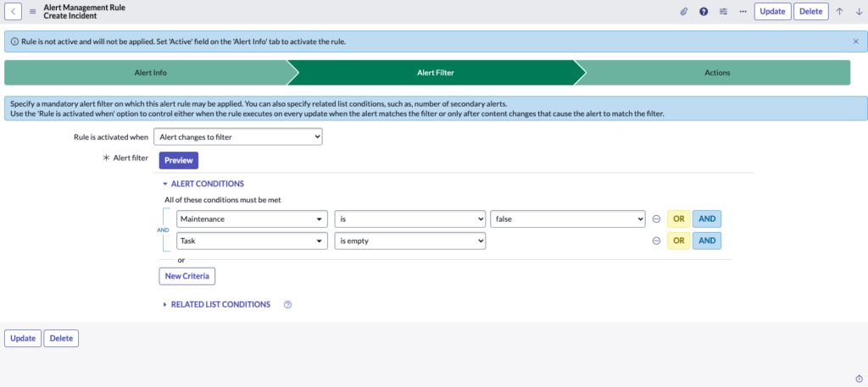Click the New Criteria button
The image size is (868, 387).
pyautogui.click(x=187, y=276)
